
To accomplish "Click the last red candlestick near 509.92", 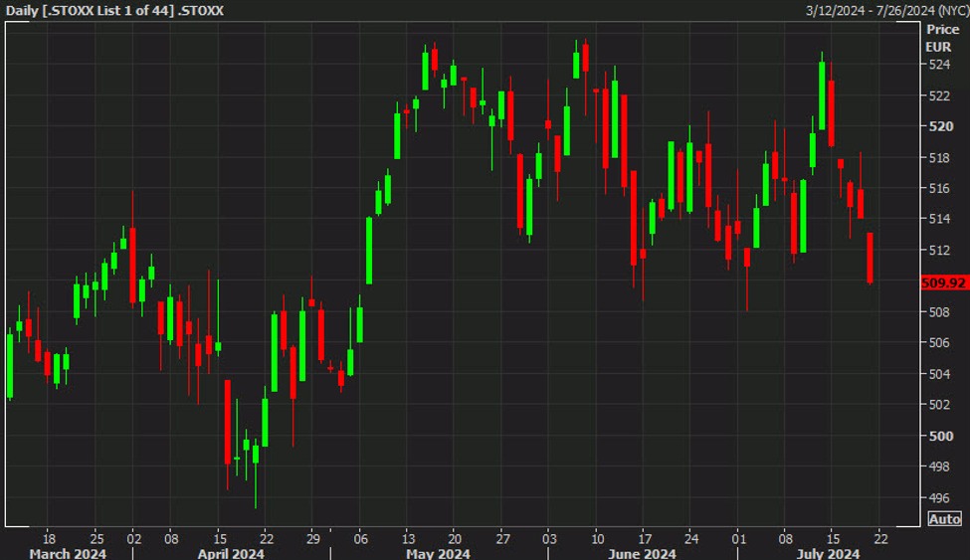I will (x=870, y=258).
